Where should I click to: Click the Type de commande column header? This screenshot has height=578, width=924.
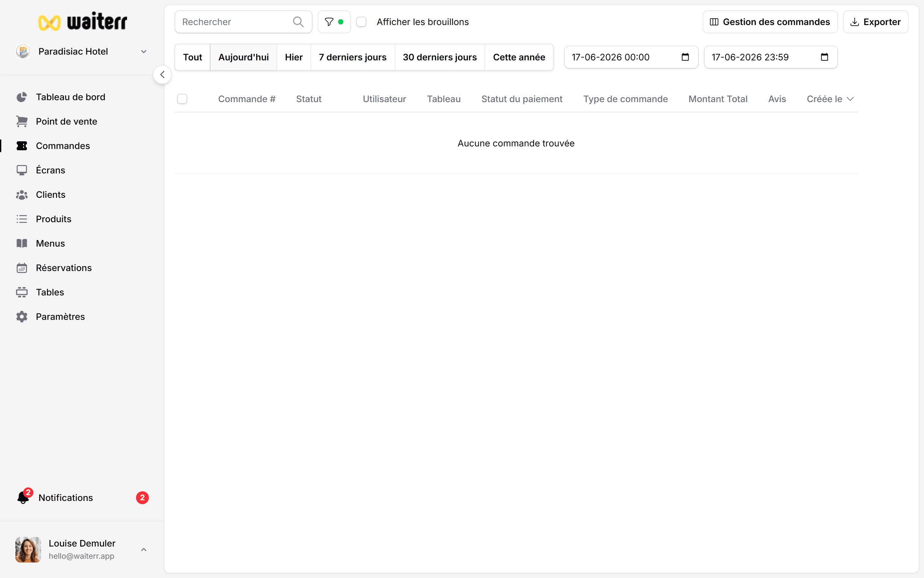coord(625,99)
